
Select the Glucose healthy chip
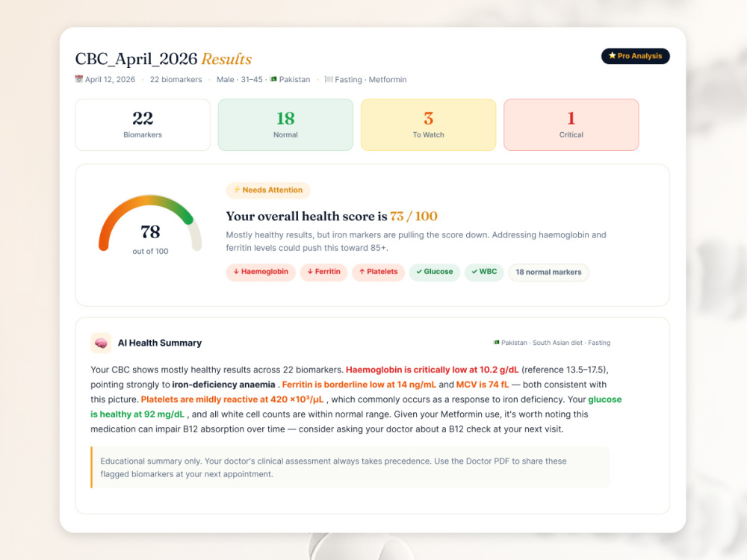pyautogui.click(x=435, y=272)
